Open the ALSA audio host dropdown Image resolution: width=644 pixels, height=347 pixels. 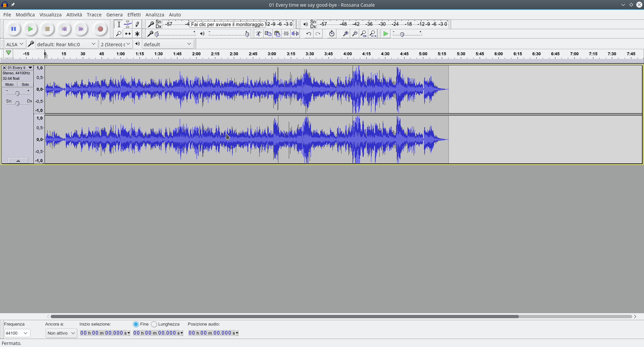pos(15,44)
